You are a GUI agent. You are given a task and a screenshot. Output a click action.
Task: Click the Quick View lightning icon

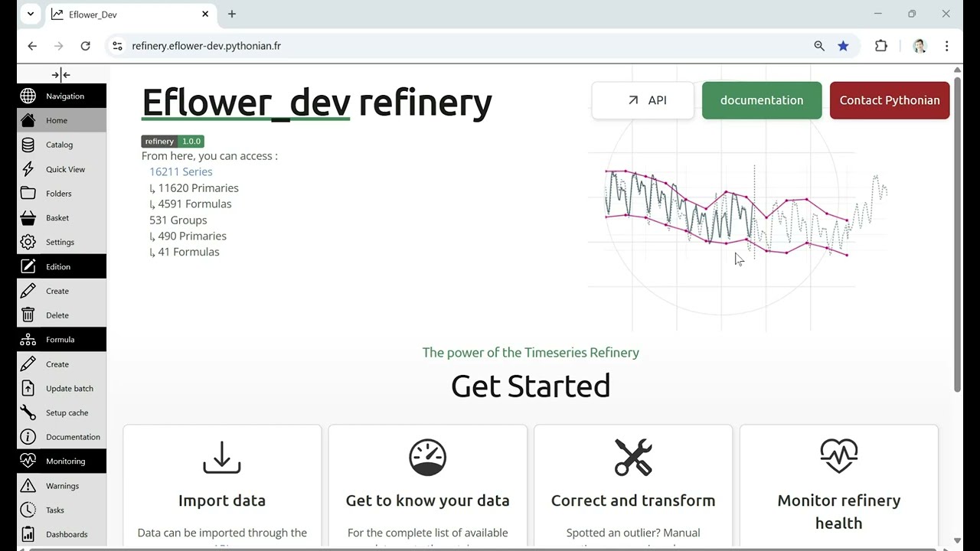pyautogui.click(x=28, y=169)
